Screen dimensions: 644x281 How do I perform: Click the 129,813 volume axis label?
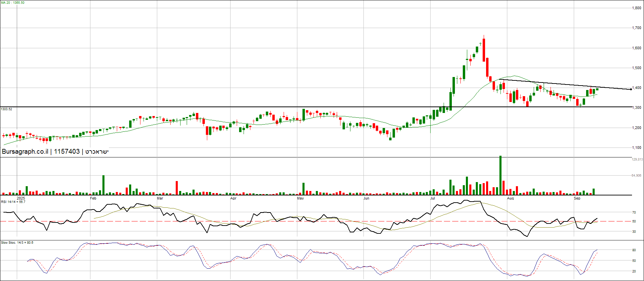pos(637,159)
